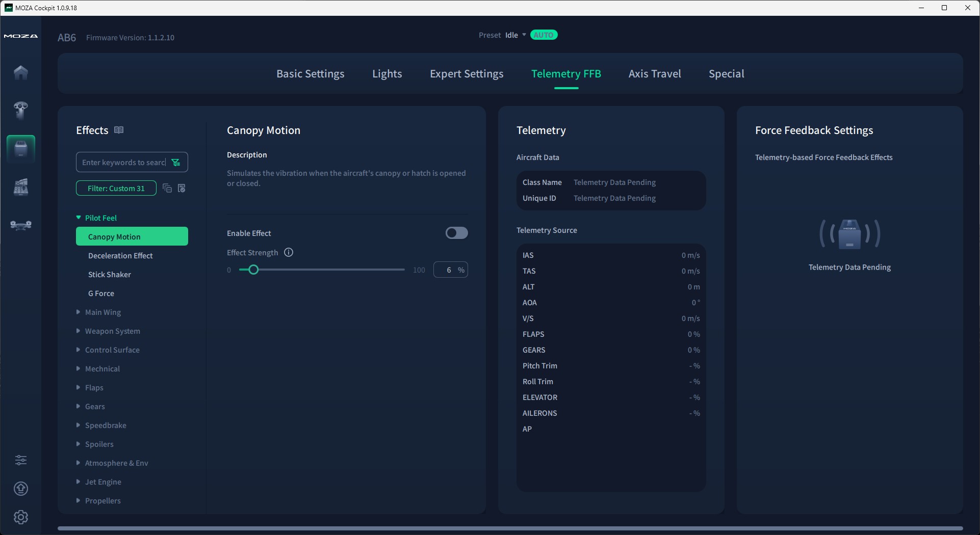Image resolution: width=980 pixels, height=535 pixels.
Task: Open the Preset Idle dropdown
Action: tap(515, 35)
